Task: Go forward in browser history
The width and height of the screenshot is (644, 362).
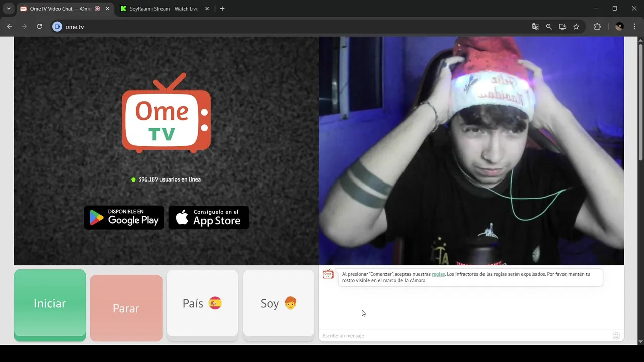Action: [24, 27]
